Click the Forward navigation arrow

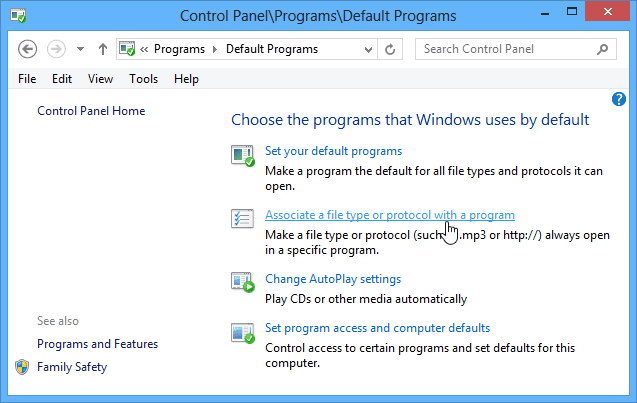point(56,50)
